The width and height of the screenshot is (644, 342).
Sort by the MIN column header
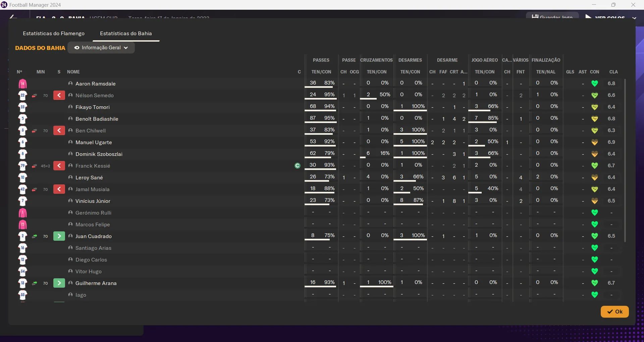click(41, 72)
